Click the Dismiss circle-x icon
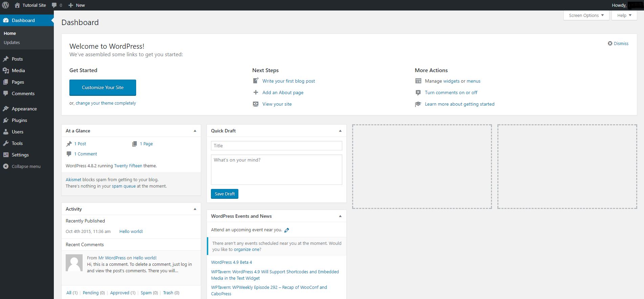The height and width of the screenshot is (299, 644). 610,43
